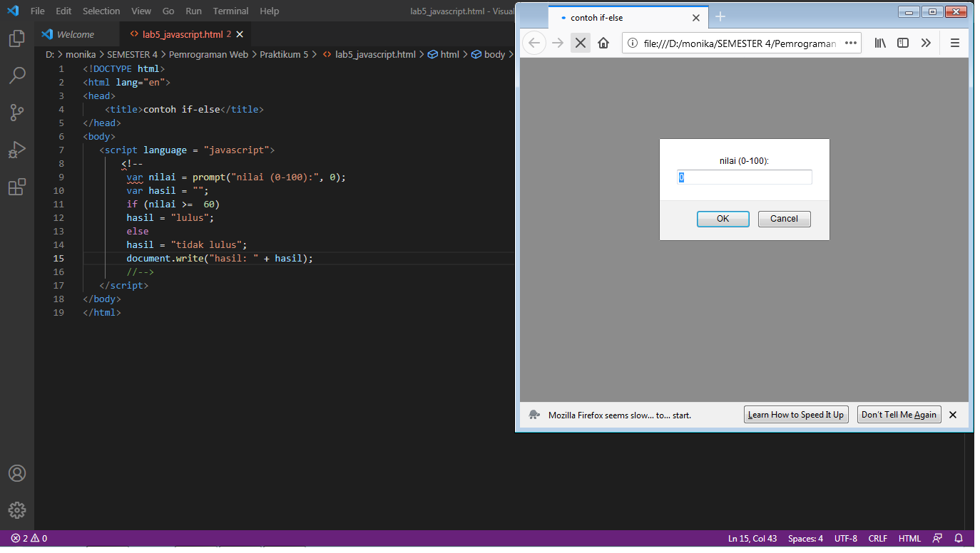This screenshot has width=980, height=553.
Task: Open the Run and Debug view
Action: [17, 150]
